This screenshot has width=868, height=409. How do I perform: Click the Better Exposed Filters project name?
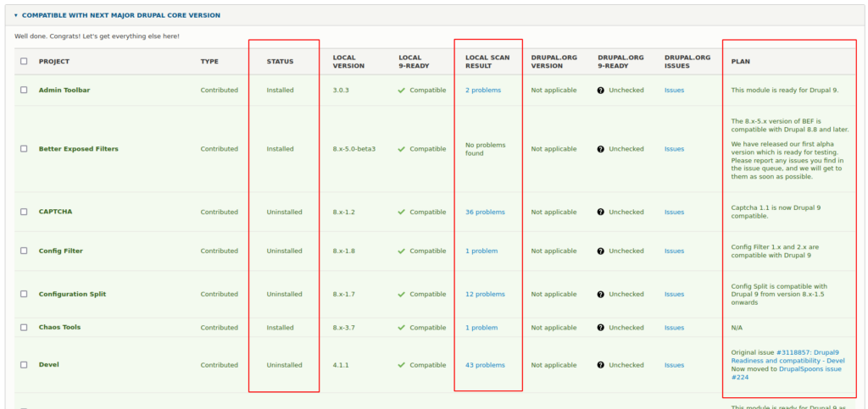(x=79, y=149)
